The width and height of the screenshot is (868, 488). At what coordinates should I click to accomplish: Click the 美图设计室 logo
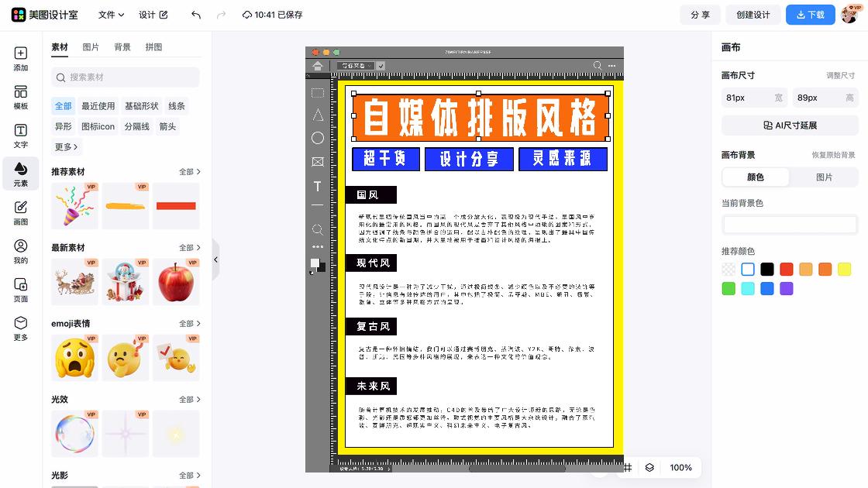point(45,15)
